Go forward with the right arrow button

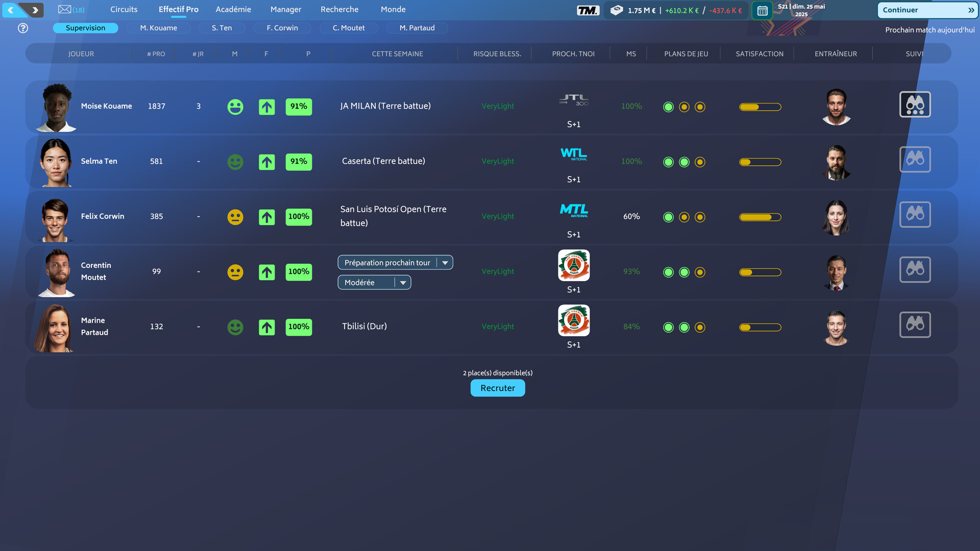(x=35, y=10)
